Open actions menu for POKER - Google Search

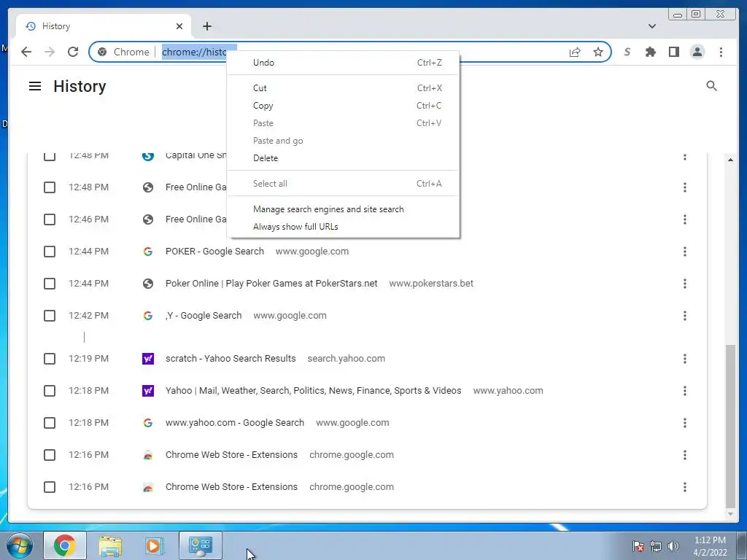(684, 252)
